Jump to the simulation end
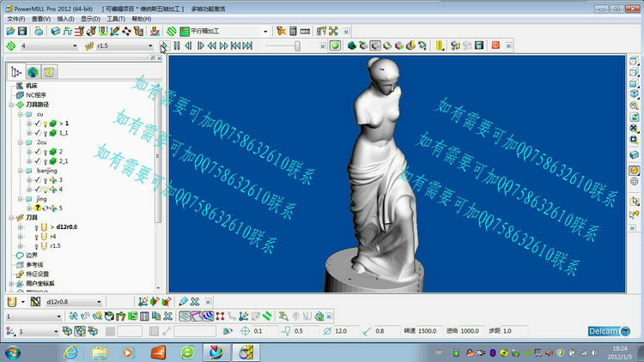644x362 pixels. (247, 45)
